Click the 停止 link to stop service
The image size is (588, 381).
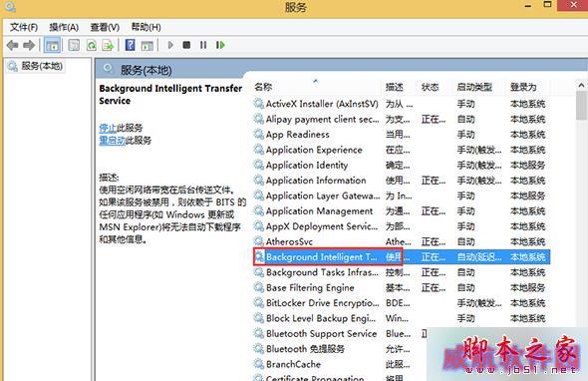coord(108,128)
